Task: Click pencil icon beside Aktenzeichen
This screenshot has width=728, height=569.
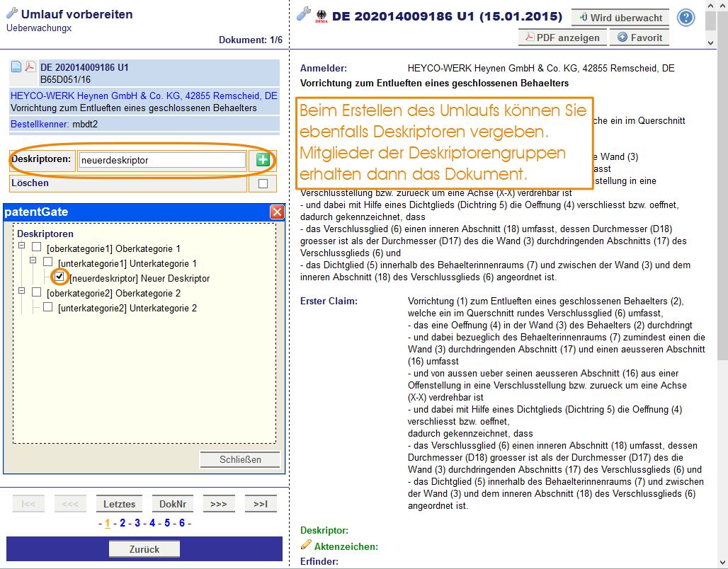Action: click(x=306, y=544)
